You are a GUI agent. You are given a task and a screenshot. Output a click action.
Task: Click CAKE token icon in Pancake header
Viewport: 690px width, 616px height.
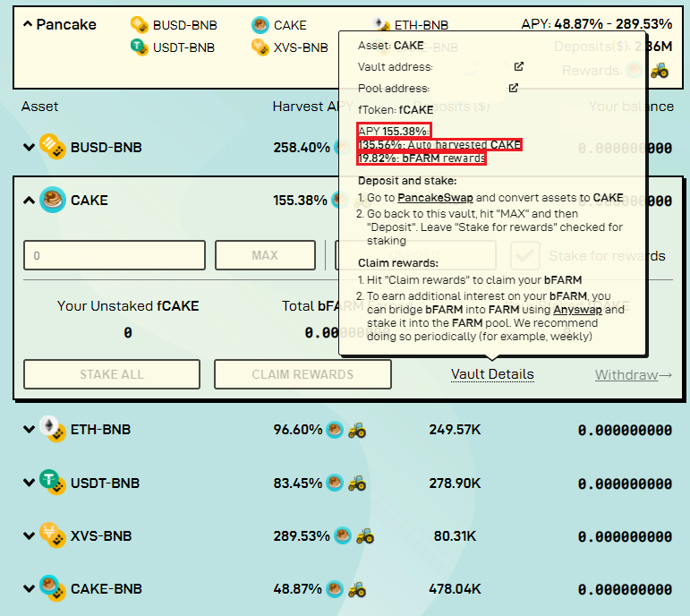click(x=260, y=25)
